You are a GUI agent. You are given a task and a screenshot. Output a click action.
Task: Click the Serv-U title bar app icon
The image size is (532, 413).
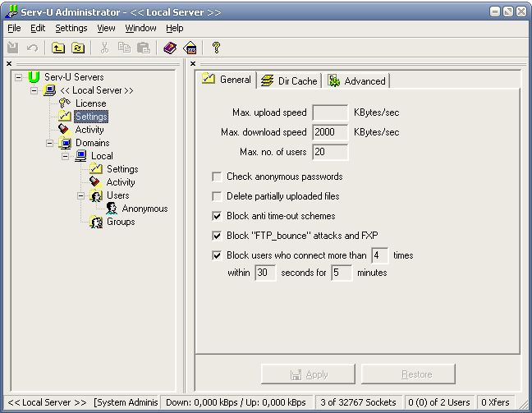pyautogui.click(x=11, y=11)
